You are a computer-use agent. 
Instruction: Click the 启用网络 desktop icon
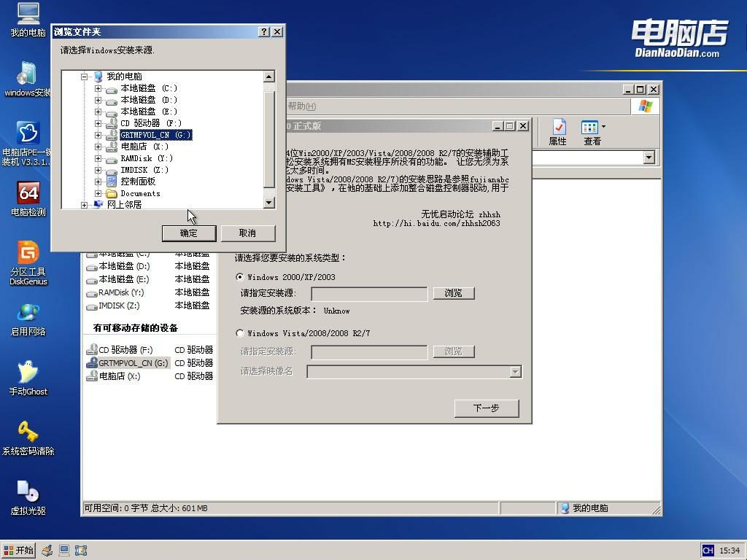pyautogui.click(x=28, y=319)
